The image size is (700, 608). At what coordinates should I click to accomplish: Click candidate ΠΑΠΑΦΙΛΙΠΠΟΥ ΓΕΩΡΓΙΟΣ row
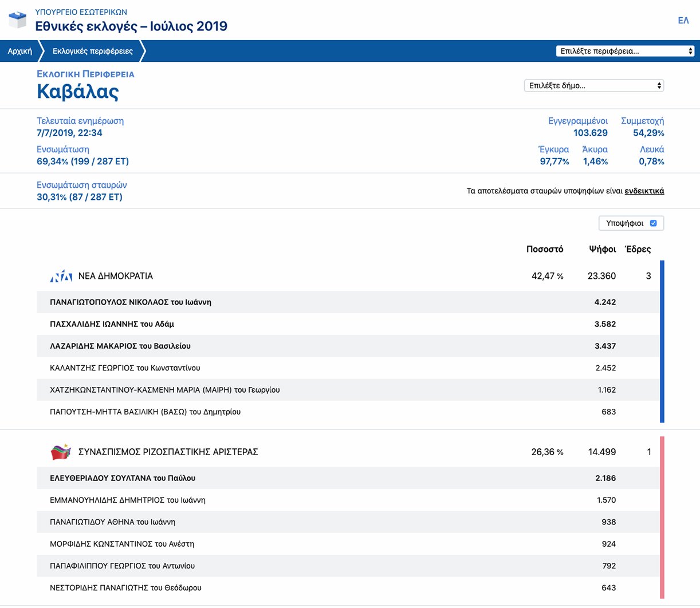348,566
